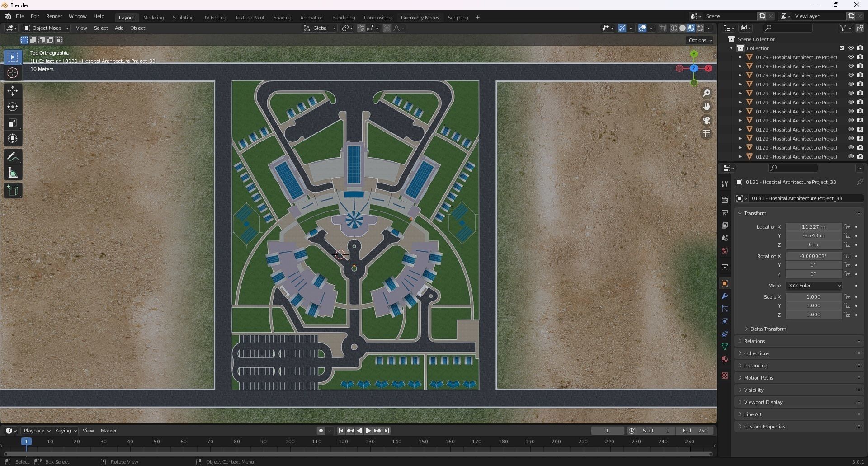Viewport: 868px width, 470px height.
Task: Toggle the Collection exclude checkbox
Action: (x=842, y=48)
